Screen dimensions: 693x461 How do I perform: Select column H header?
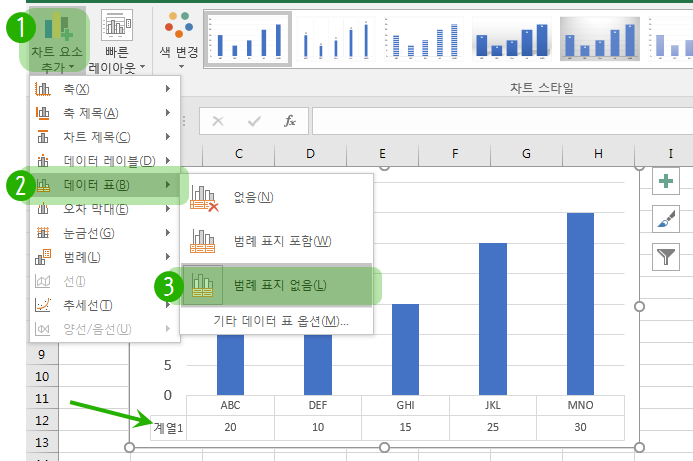598,154
